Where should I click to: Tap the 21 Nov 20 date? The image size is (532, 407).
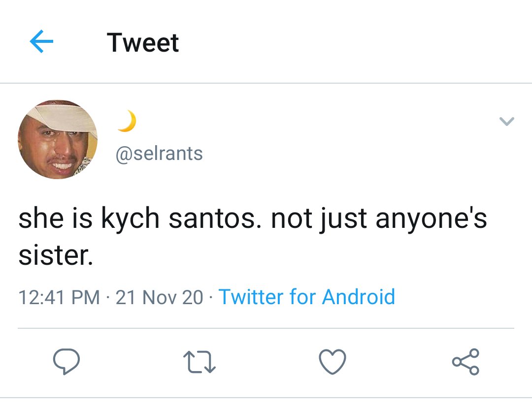[x=160, y=297]
